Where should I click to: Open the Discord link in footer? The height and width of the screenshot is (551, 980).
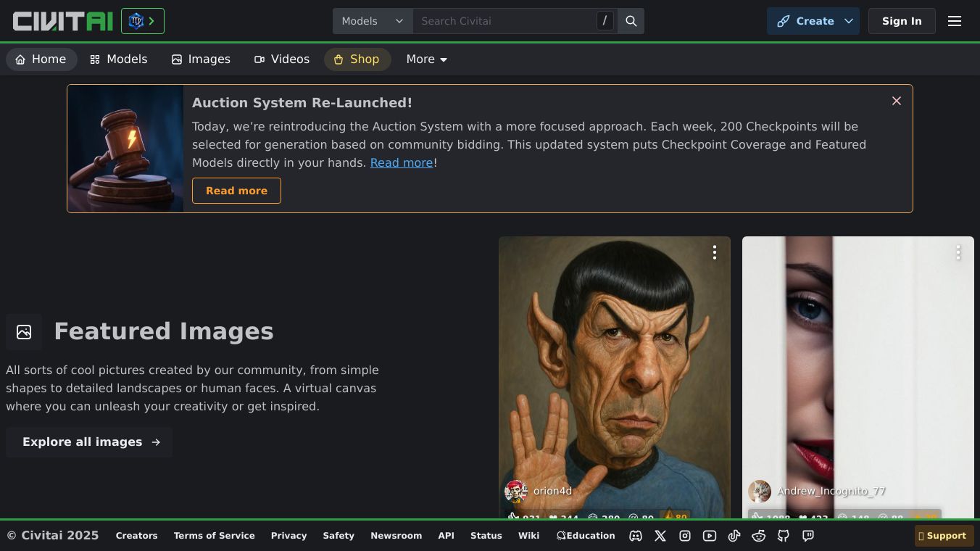[636, 536]
